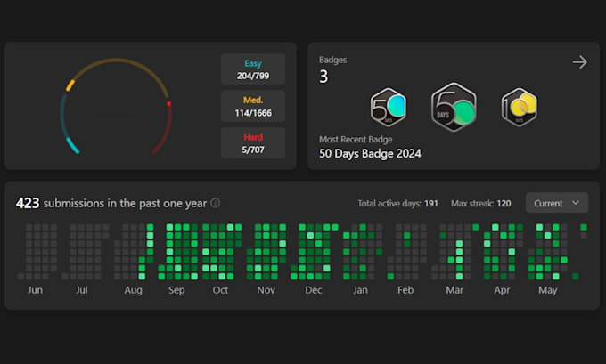The width and height of the screenshot is (606, 364).
Task: Click the Nov month label
Action: pyautogui.click(x=266, y=290)
